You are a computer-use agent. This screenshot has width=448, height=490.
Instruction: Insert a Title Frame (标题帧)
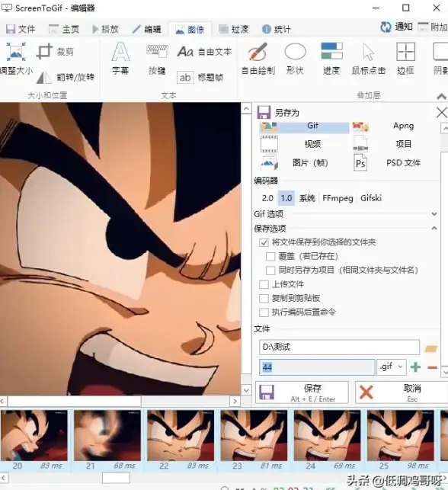click(x=200, y=77)
